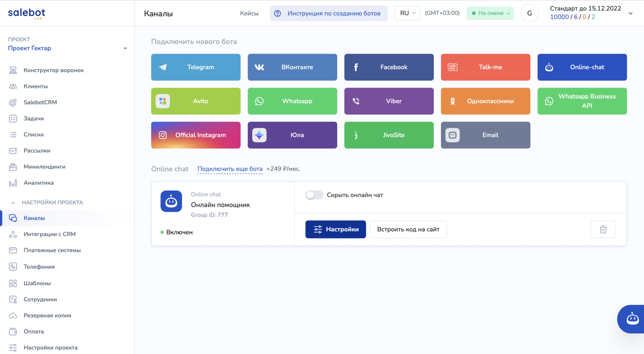Open the Кейсы link
This screenshot has width=644, height=354.
click(249, 13)
